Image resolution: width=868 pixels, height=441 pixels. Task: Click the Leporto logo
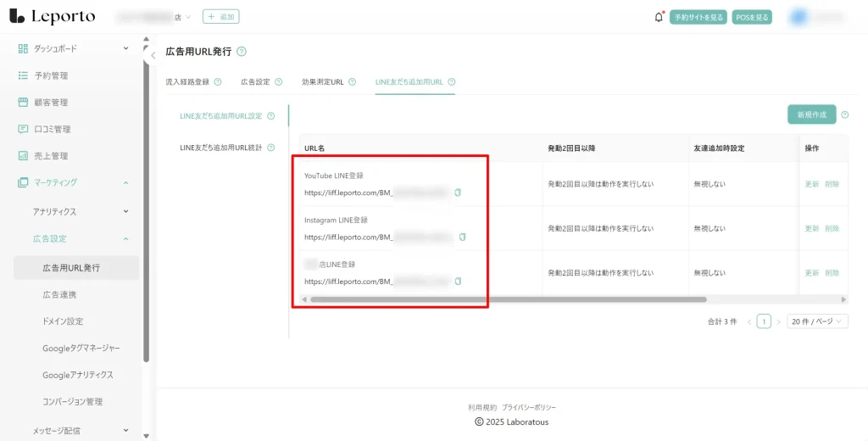[x=53, y=17]
